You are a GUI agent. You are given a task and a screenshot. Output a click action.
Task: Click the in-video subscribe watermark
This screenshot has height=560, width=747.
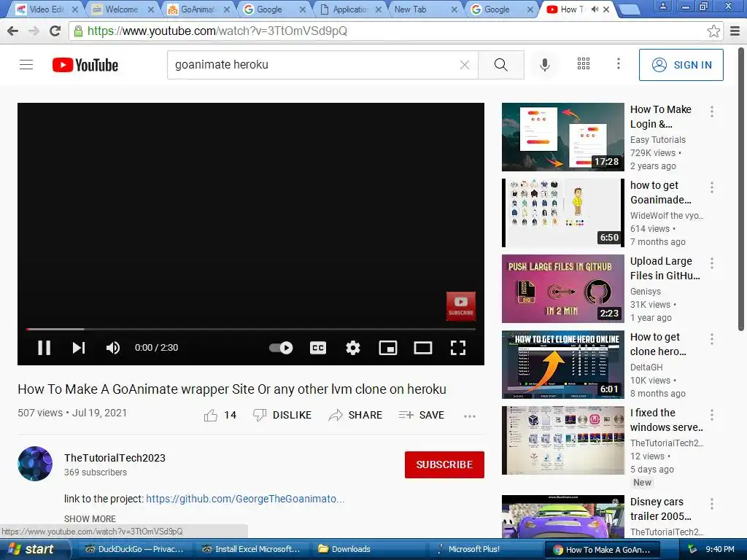pos(461,306)
